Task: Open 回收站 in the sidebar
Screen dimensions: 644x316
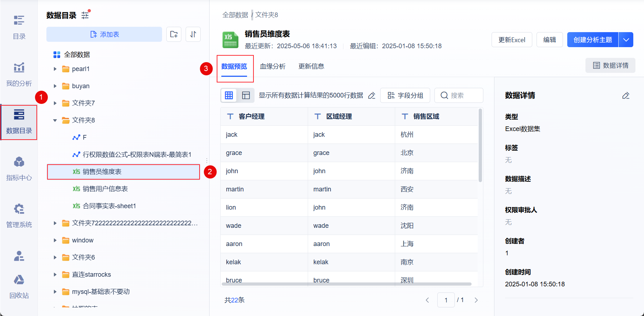Action: click(19, 287)
